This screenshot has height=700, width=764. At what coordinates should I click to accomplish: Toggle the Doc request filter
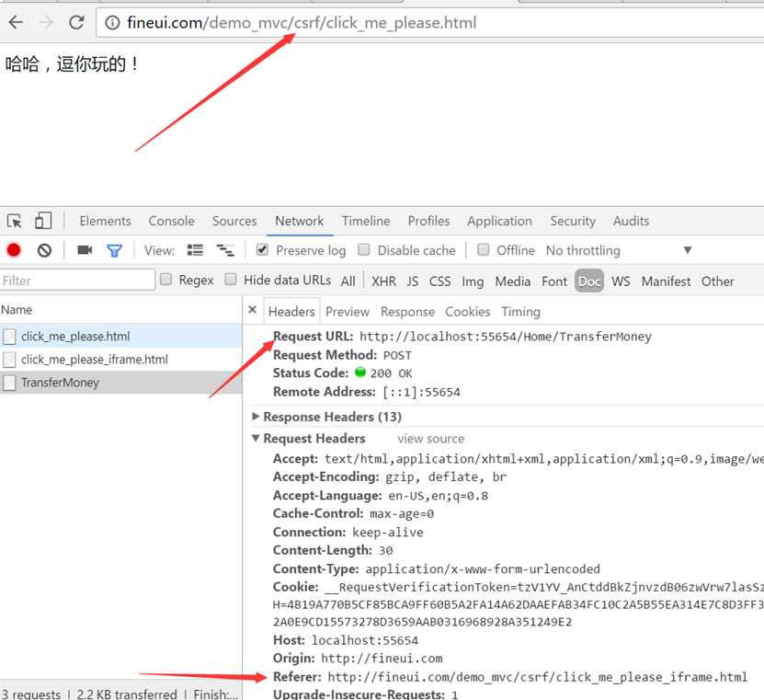[x=589, y=281]
